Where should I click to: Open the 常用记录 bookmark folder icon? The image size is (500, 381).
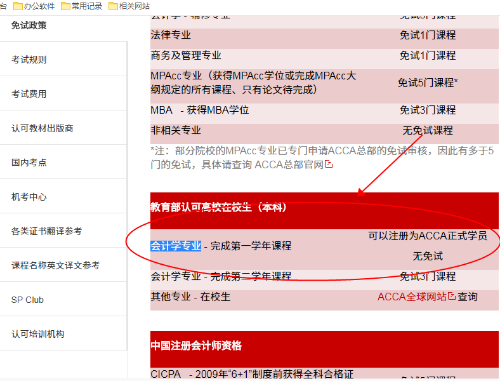coord(66,6)
